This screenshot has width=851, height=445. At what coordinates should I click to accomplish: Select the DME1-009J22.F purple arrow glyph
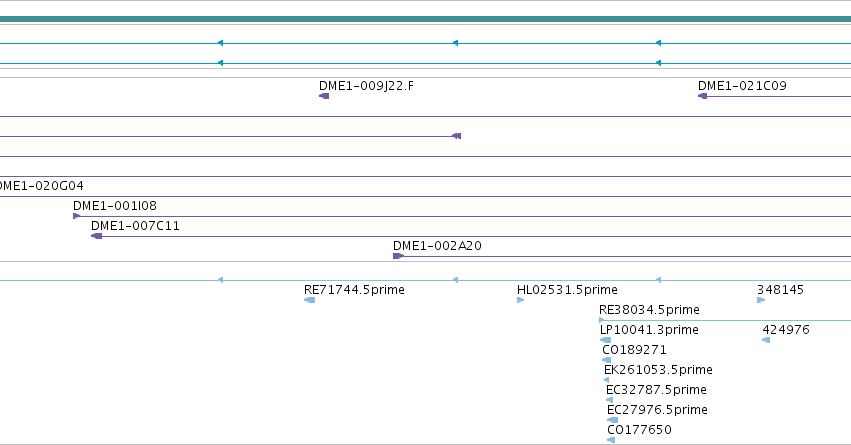324,96
